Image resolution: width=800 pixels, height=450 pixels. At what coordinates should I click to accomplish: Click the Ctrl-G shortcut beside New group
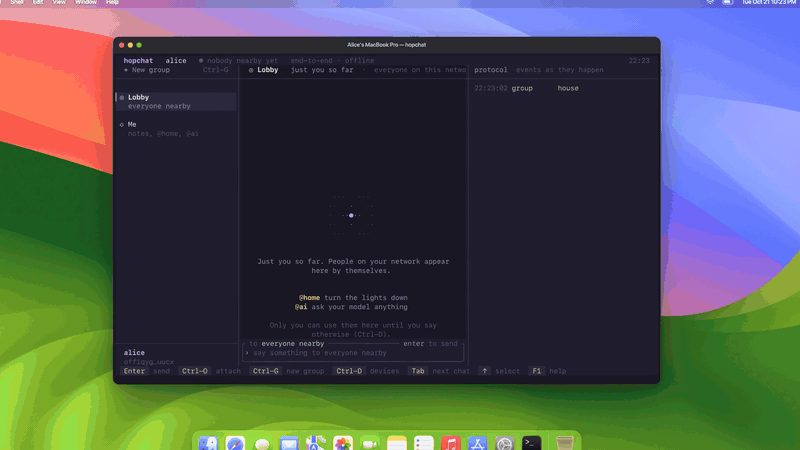(215, 70)
